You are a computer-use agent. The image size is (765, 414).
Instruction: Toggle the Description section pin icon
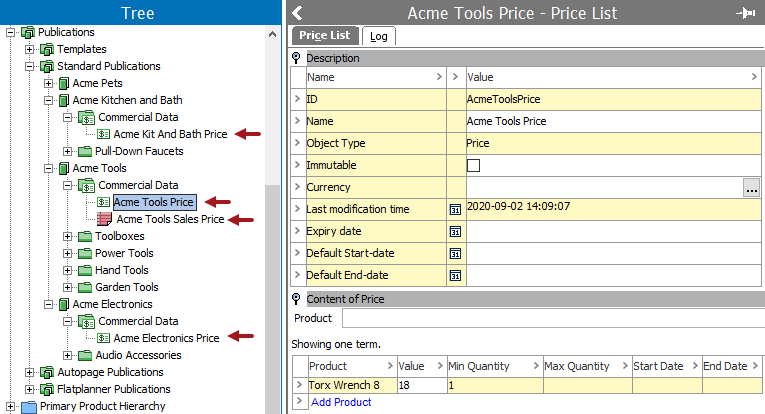296,58
